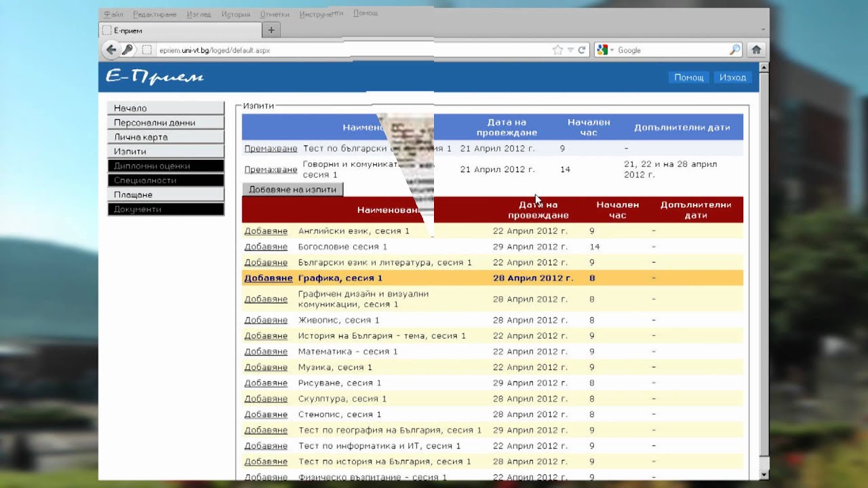The width and height of the screenshot is (868, 488).
Task: Add Графичен дизайн и визуални комуникации exam
Action: (266, 299)
